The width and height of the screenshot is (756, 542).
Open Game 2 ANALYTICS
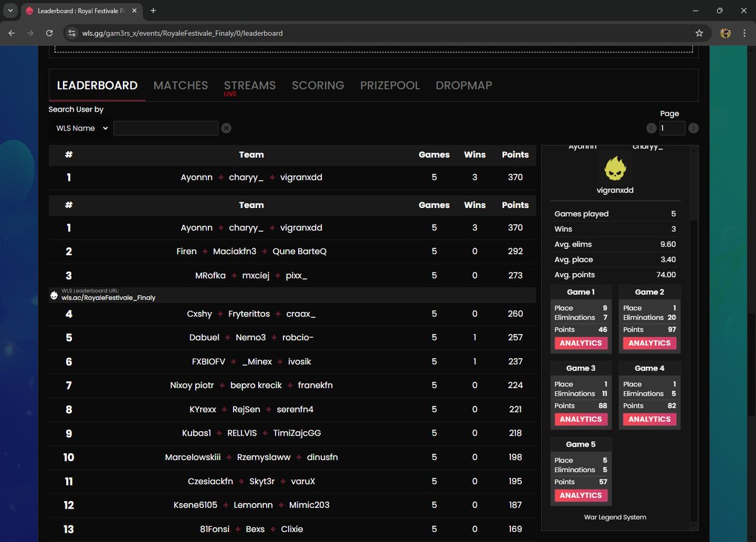tap(650, 343)
